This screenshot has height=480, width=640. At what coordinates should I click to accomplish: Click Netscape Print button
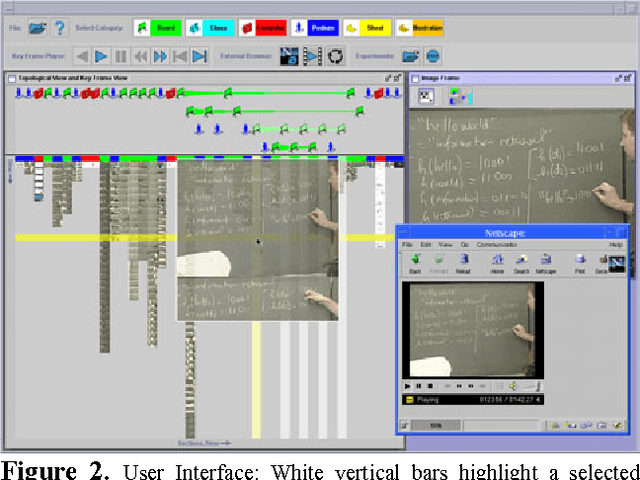point(580,264)
